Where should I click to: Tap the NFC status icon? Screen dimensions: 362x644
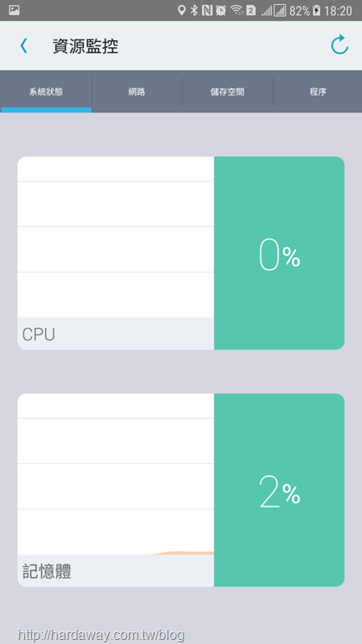pyautogui.click(x=207, y=10)
